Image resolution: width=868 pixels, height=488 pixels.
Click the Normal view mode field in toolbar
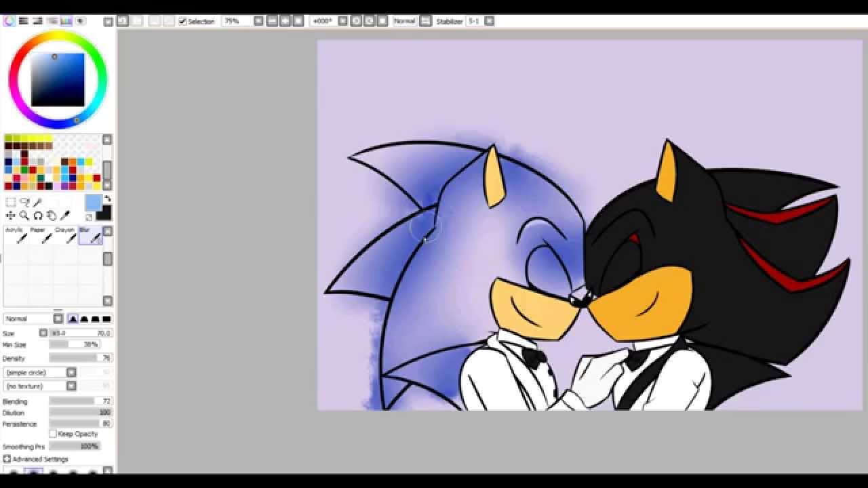click(405, 21)
